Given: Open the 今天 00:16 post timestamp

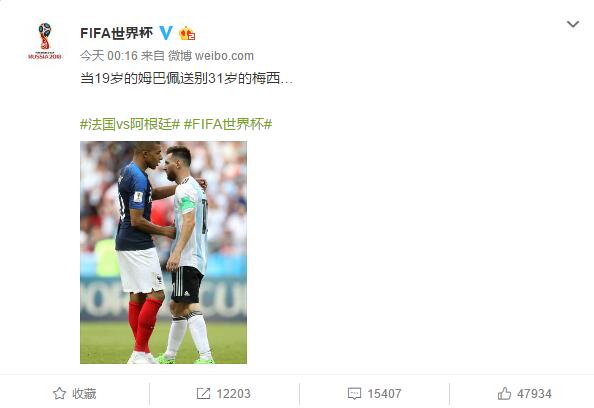Looking at the screenshot, I should click(109, 56).
